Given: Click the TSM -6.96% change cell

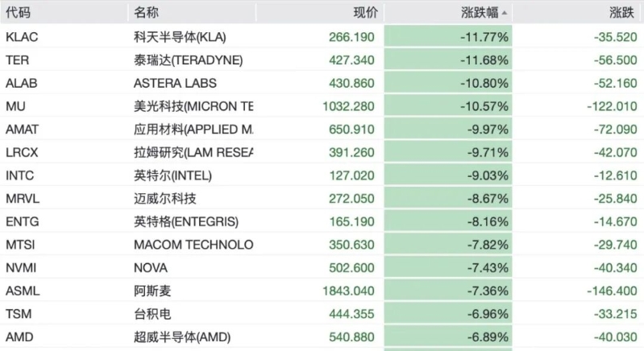Looking at the screenshot, I should (448, 314).
